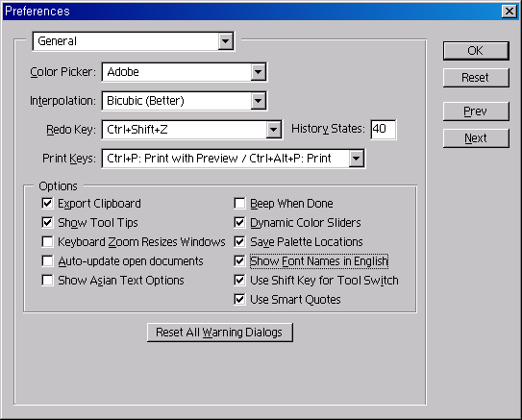522x420 pixels.
Task: Check Show Asian Text Options
Action: tap(47, 281)
